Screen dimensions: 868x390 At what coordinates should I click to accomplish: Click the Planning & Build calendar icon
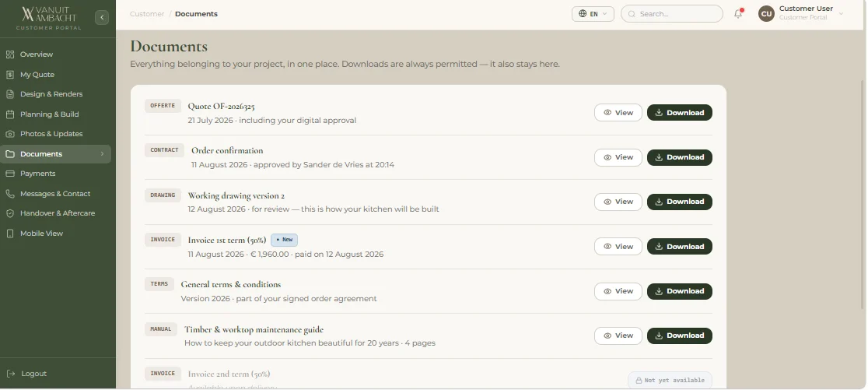(x=10, y=114)
